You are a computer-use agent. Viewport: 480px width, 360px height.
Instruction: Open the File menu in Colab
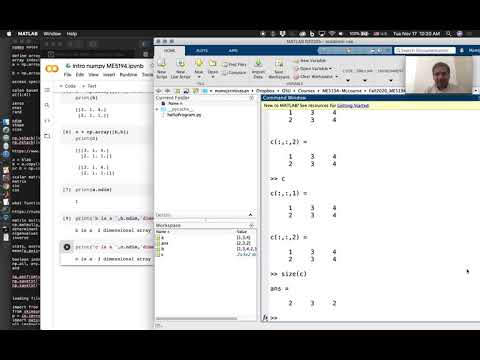pyautogui.click(x=68, y=75)
